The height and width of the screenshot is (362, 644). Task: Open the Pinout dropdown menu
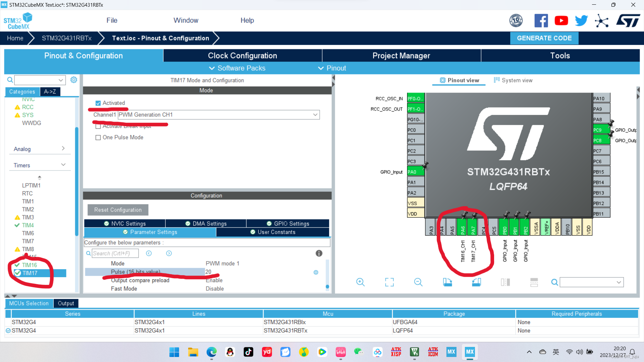[x=332, y=68]
